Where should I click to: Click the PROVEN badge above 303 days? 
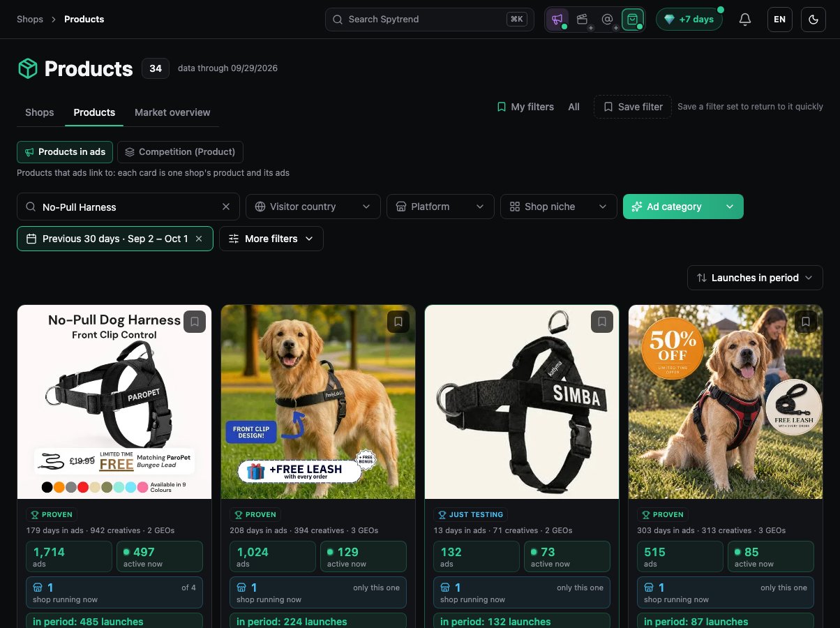[663, 514]
